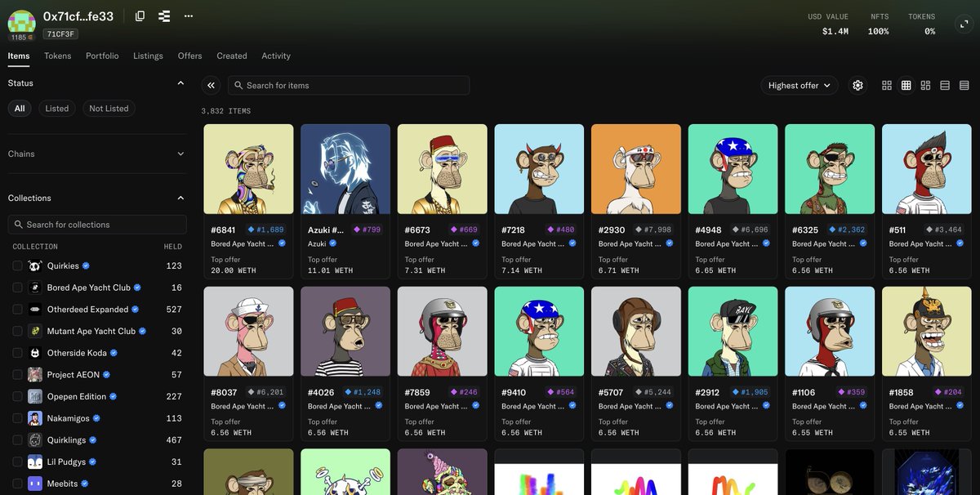The width and height of the screenshot is (980, 495).
Task: Click the Nakamigos collection logo
Action: (x=35, y=418)
